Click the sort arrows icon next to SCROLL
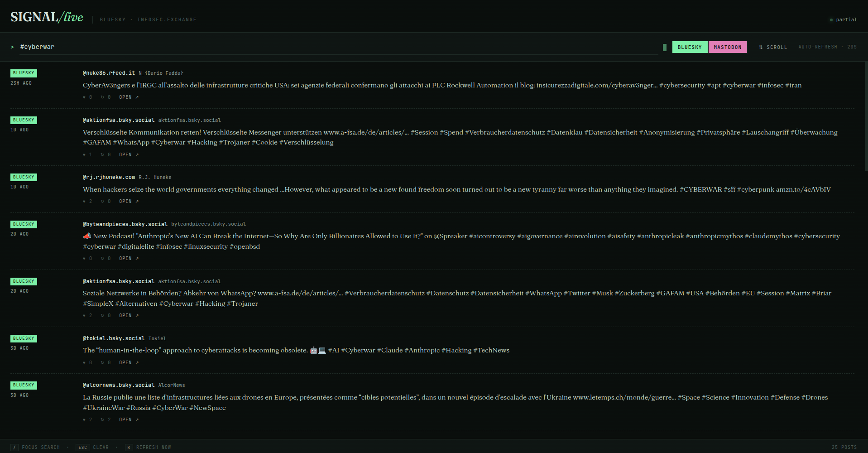The image size is (868, 453). coord(760,47)
